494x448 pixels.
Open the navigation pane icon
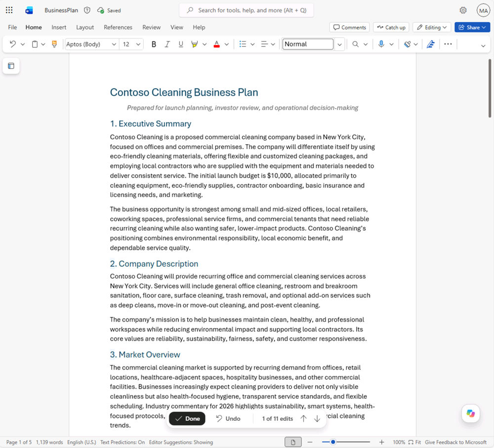tap(11, 66)
